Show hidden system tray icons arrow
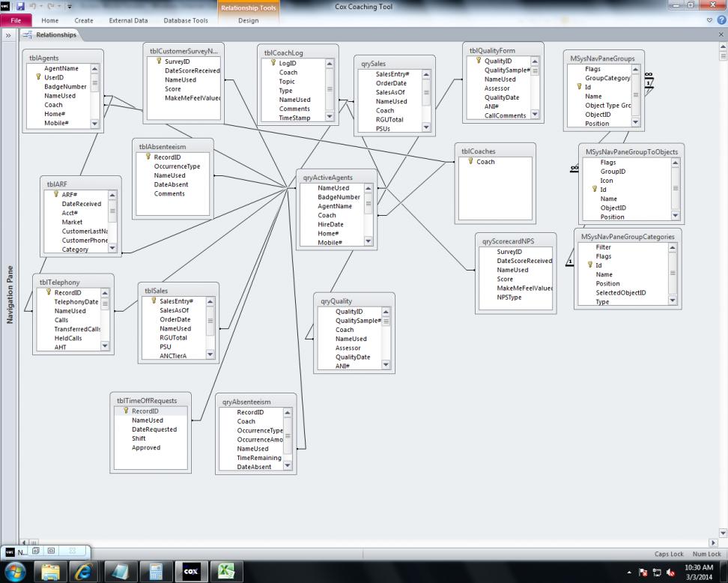 tap(629, 573)
